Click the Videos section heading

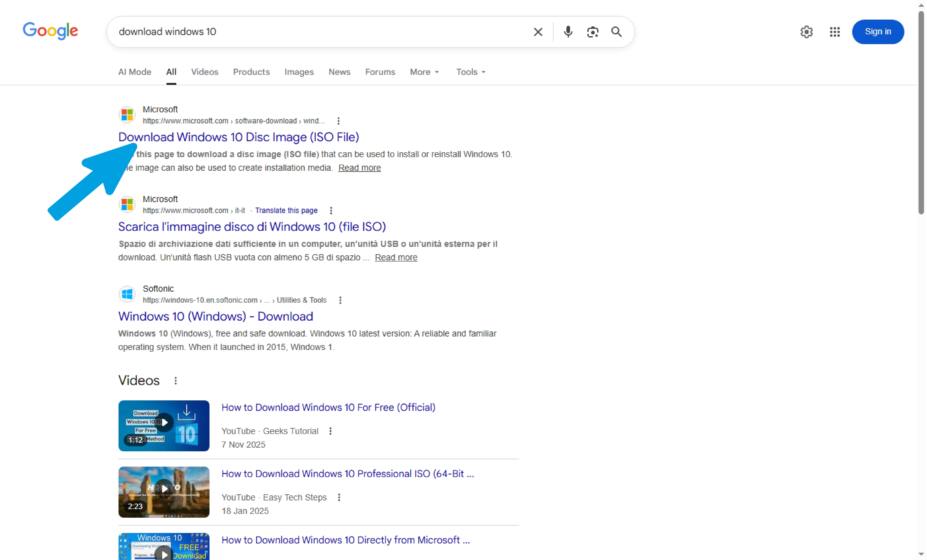[x=139, y=381]
